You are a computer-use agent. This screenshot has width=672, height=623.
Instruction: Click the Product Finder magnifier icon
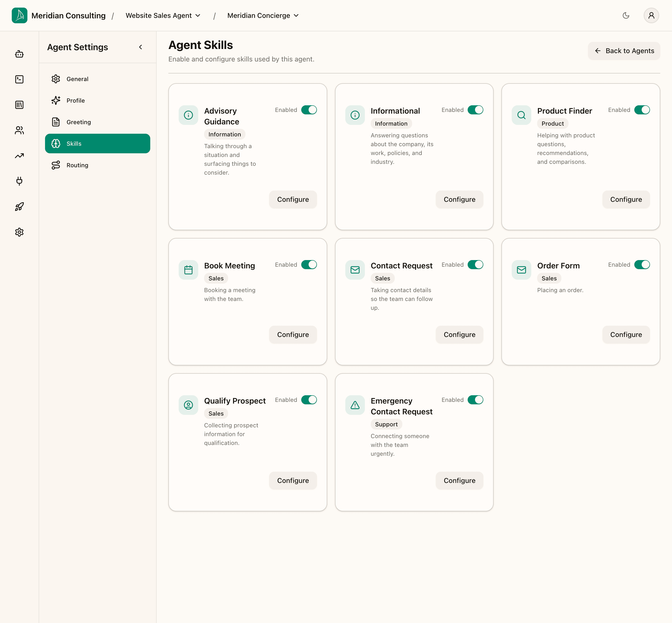[x=521, y=115]
